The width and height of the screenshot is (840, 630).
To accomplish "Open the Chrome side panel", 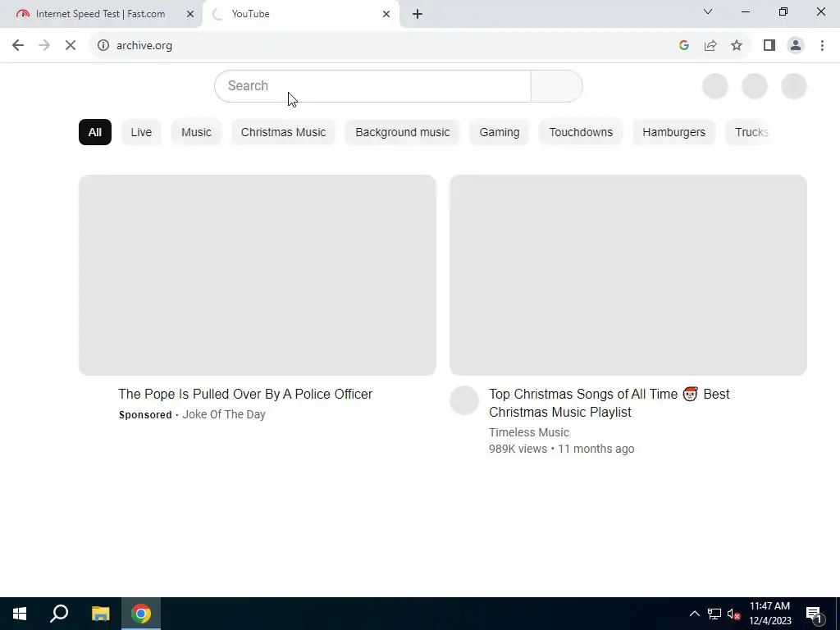I will coord(769,46).
